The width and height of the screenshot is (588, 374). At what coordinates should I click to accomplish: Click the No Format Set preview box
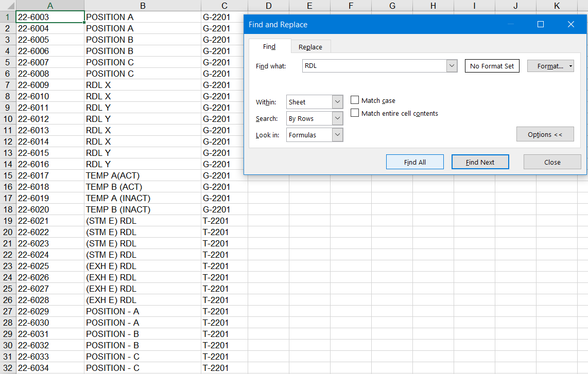point(492,66)
